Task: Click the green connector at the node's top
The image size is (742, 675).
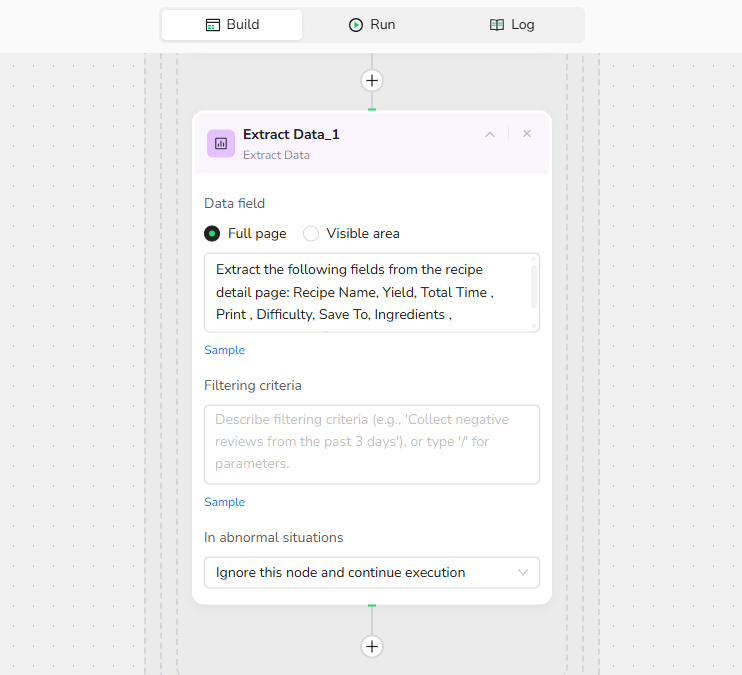Action: [x=372, y=109]
